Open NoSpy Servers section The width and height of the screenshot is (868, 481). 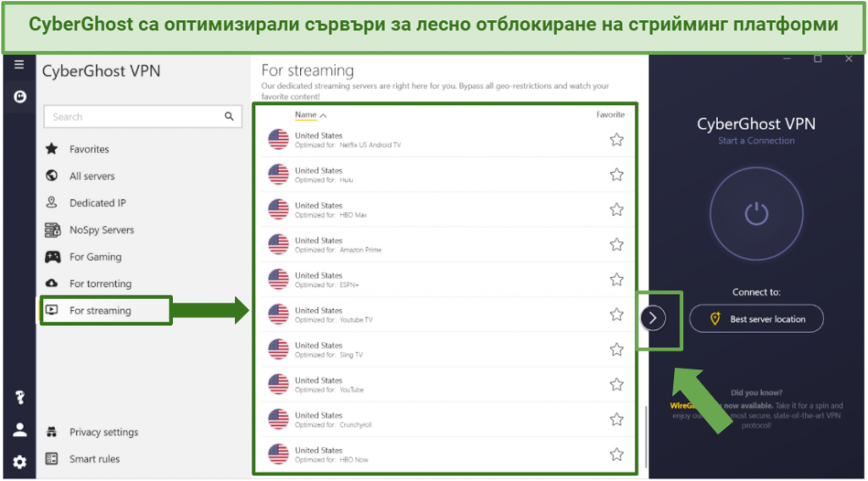click(102, 230)
